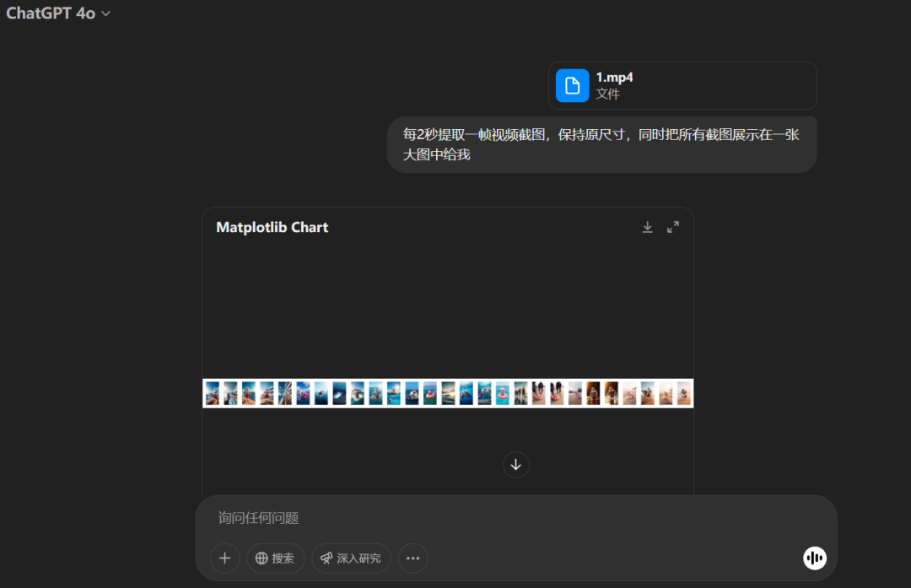The width and height of the screenshot is (911, 588).
Task: Click the plus icon to add attachments
Action: point(224,558)
